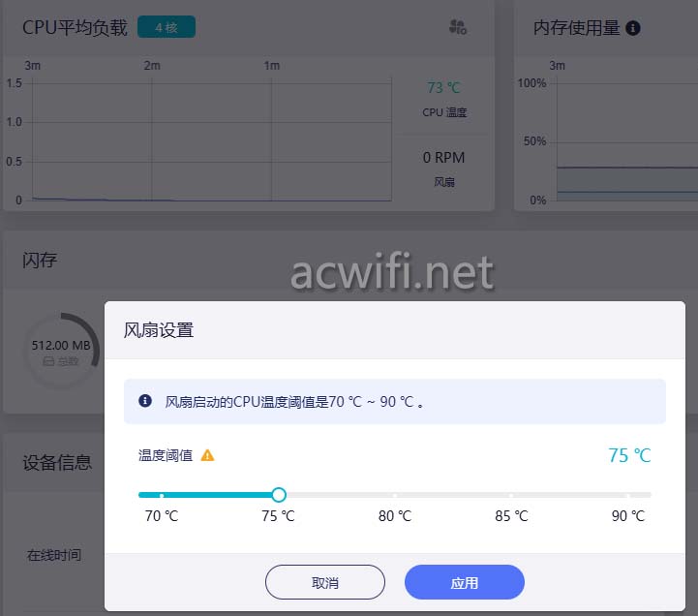
Task: Click the 设备信息 section heading
Action: (57, 462)
